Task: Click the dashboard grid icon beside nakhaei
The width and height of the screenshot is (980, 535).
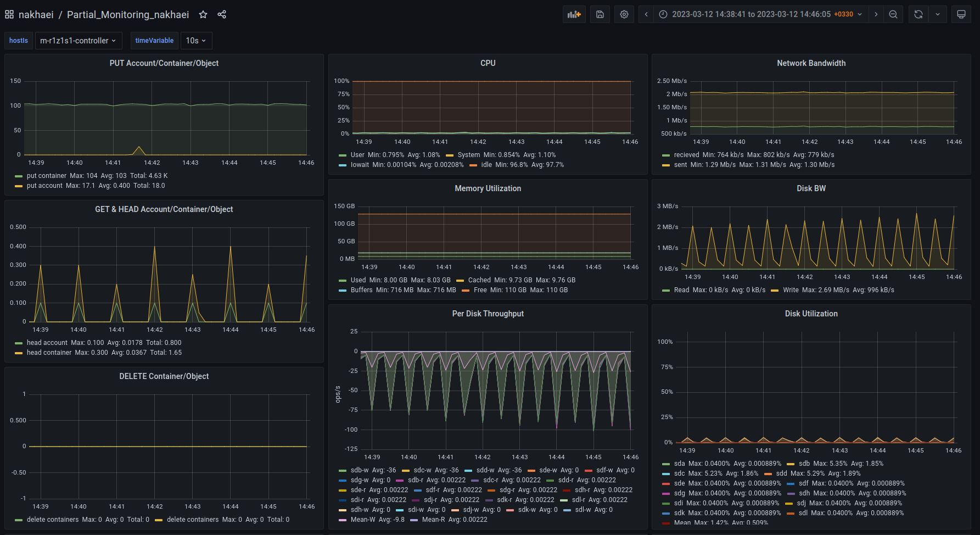Action: click(9, 14)
